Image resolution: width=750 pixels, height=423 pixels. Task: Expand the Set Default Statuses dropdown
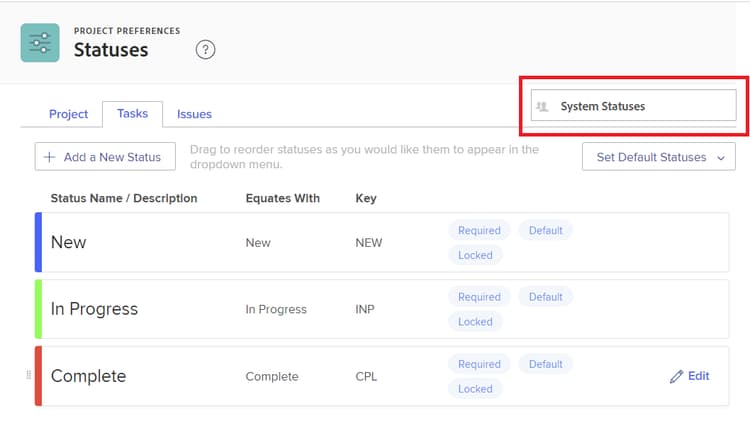tap(658, 157)
